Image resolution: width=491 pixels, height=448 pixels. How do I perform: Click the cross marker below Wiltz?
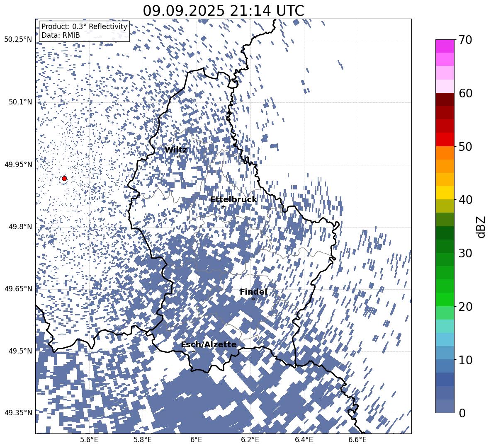click(x=178, y=157)
